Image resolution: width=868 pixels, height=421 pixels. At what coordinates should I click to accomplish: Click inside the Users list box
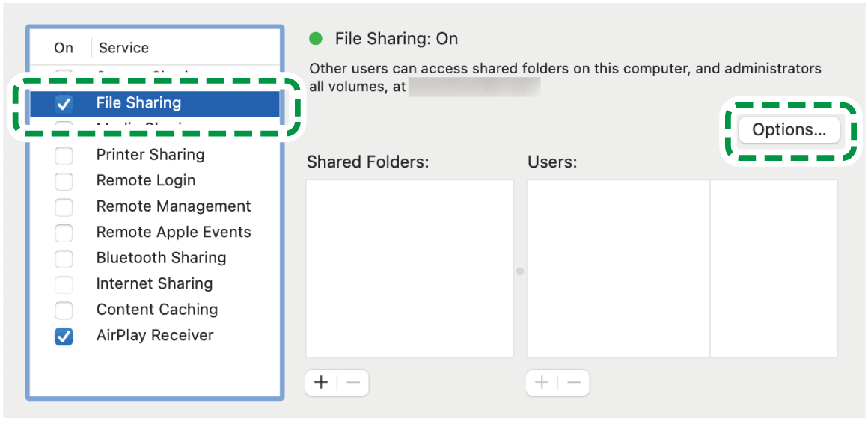tap(617, 268)
